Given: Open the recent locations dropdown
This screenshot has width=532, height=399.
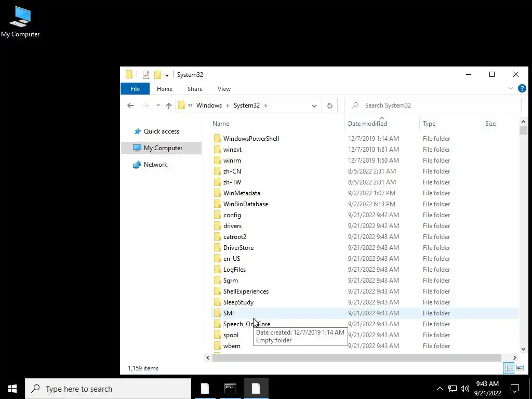Looking at the screenshot, I should click(x=158, y=105).
